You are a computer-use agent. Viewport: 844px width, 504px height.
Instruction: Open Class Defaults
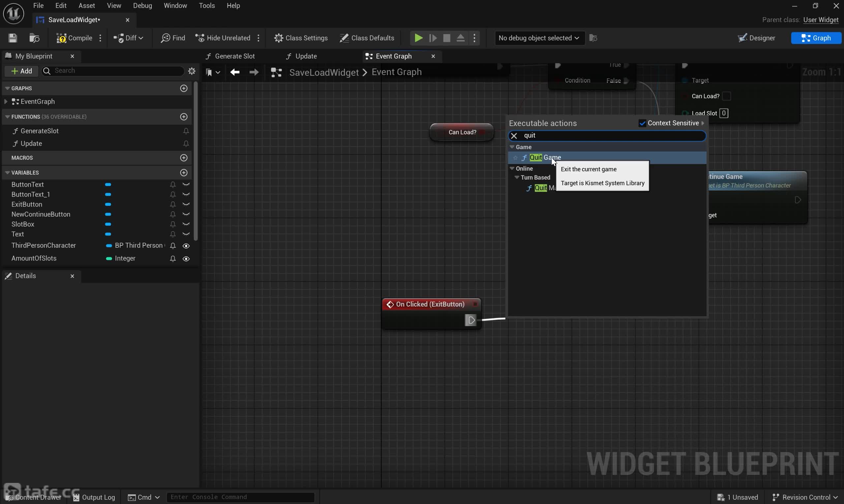coord(367,38)
